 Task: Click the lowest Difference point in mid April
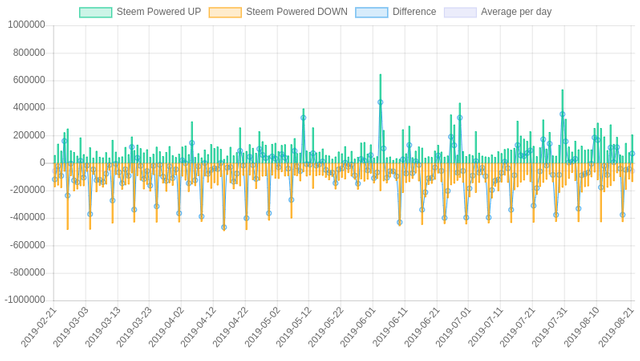[224, 227]
